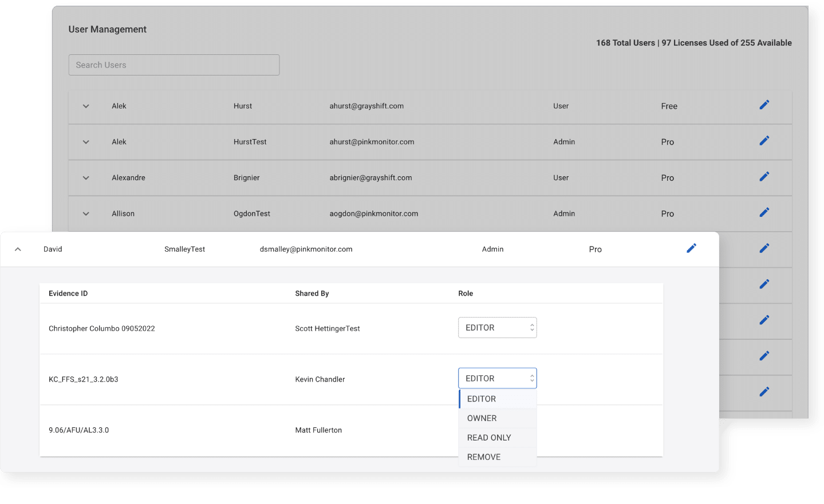Click the User Management heading
Screen dimensions: 824x504
[108, 29]
